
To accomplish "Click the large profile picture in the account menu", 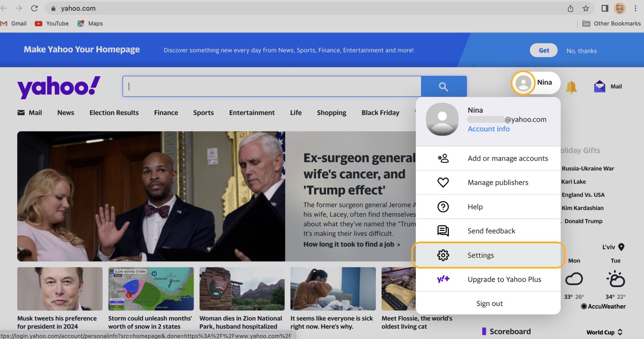I will point(442,119).
